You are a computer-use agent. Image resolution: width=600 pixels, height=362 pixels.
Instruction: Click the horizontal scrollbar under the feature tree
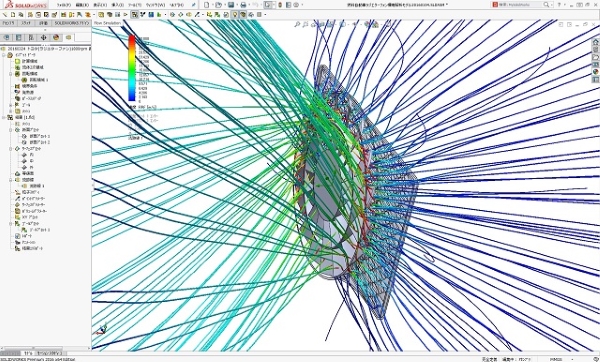tap(46, 348)
